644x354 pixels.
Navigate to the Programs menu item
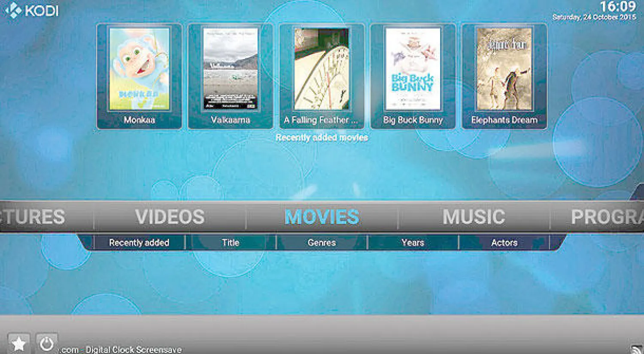pos(605,217)
